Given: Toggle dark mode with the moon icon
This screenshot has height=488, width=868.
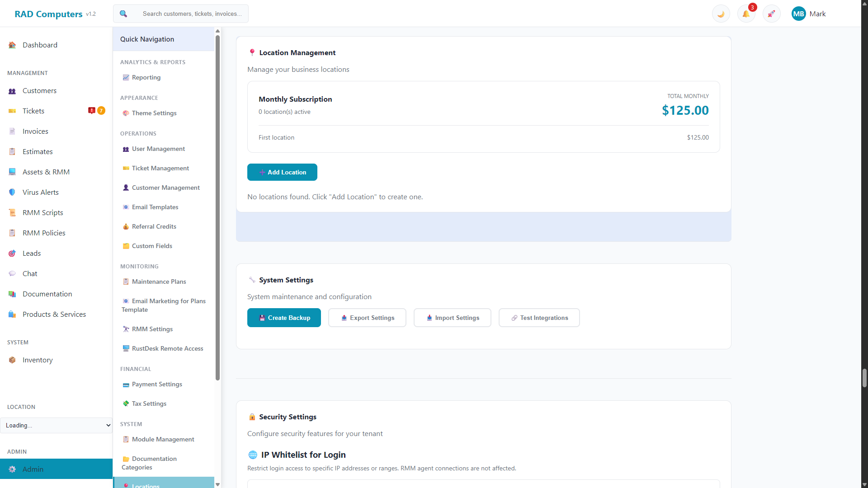Looking at the screenshot, I should [720, 14].
